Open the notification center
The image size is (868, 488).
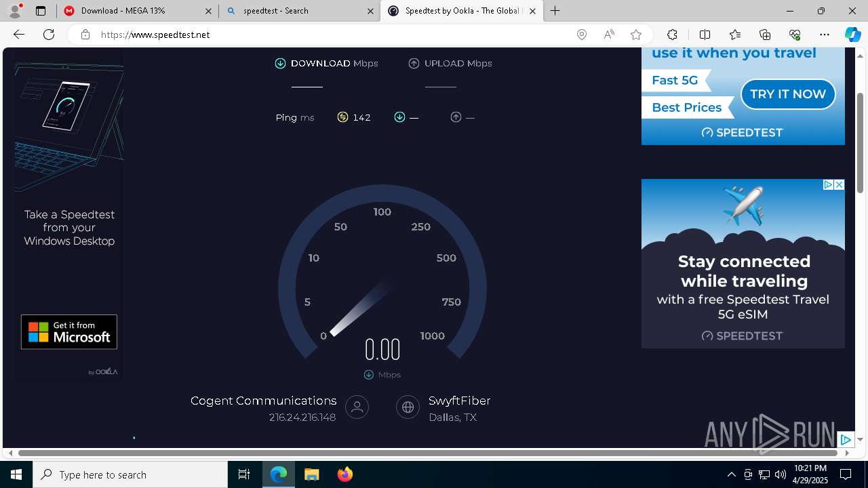click(846, 474)
